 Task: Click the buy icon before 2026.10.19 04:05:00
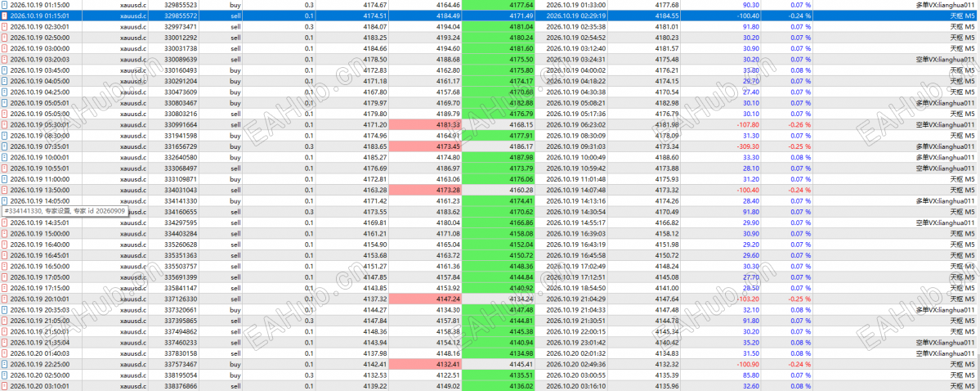point(5,81)
